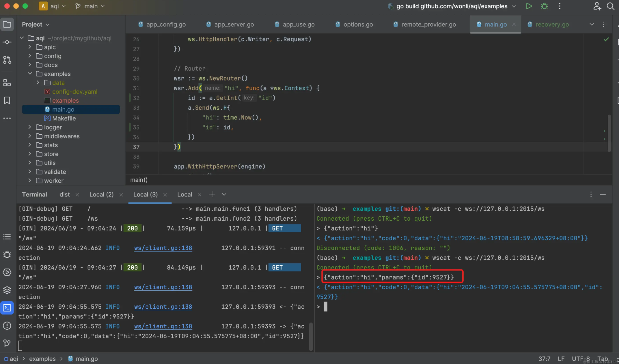Click aqi breadcrumb in status bar
Viewport: 619px width, 364px height.
pos(11,359)
